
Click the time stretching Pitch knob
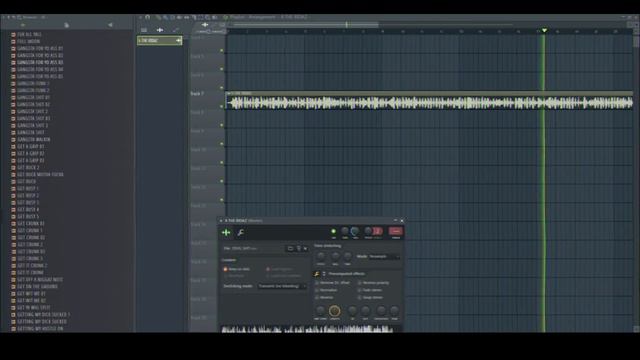coord(321,256)
